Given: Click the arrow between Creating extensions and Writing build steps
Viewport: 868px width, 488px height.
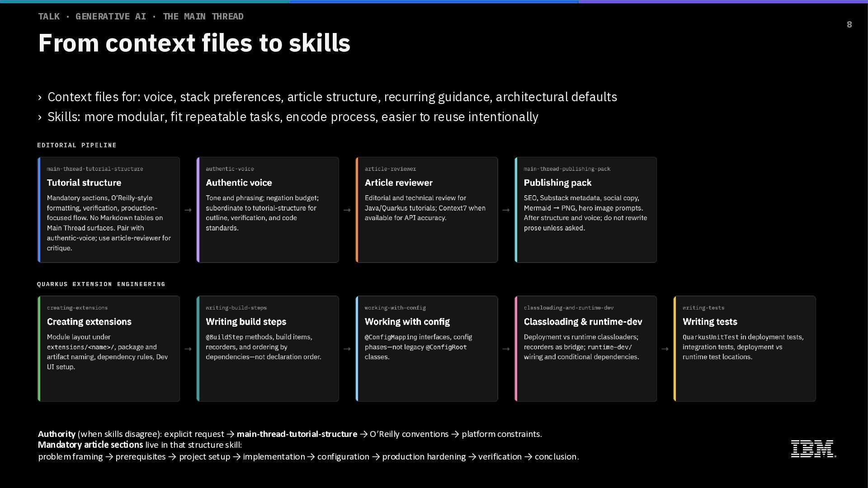Looking at the screenshot, I should pos(188,349).
